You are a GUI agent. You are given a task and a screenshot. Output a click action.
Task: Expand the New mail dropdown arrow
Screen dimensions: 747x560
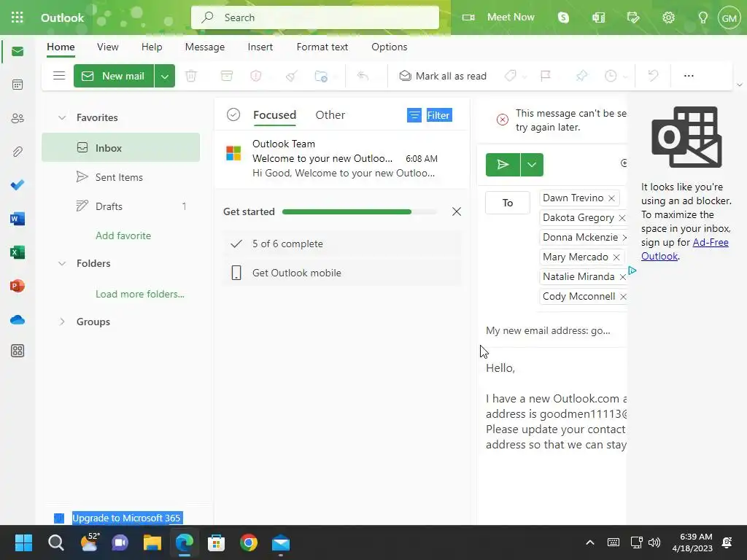[164, 76]
